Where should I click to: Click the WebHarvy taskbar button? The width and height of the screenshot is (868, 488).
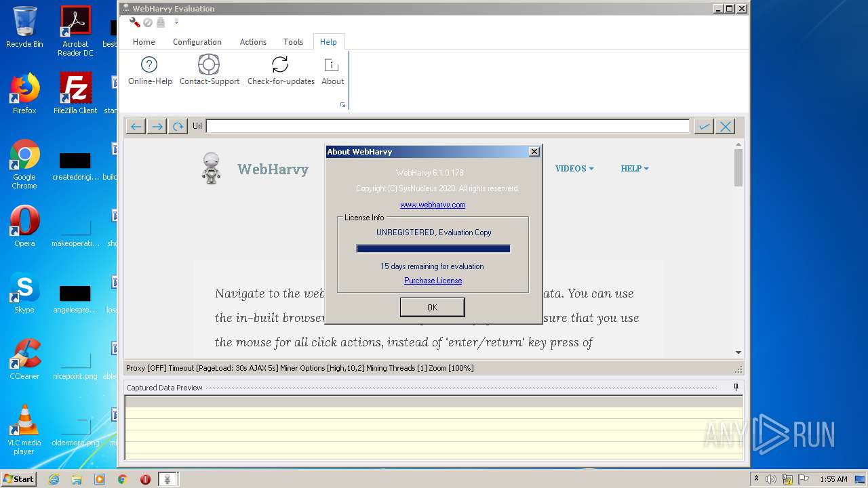point(167,479)
